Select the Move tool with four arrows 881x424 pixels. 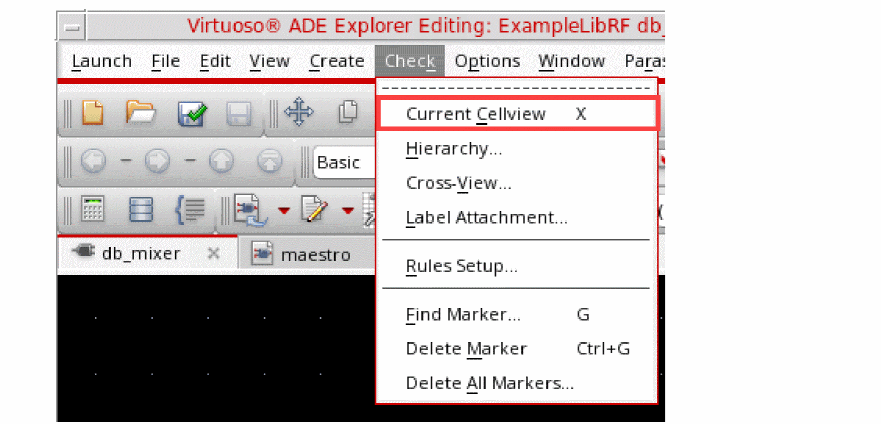298,112
